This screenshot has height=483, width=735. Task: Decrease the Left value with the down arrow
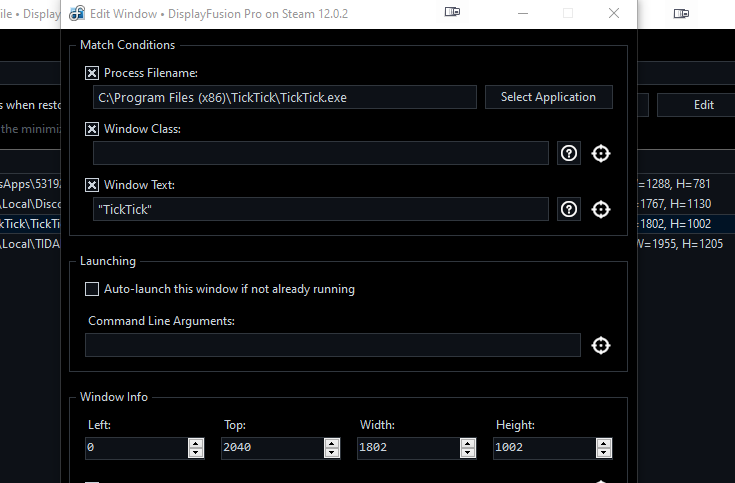pyautogui.click(x=196, y=453)
